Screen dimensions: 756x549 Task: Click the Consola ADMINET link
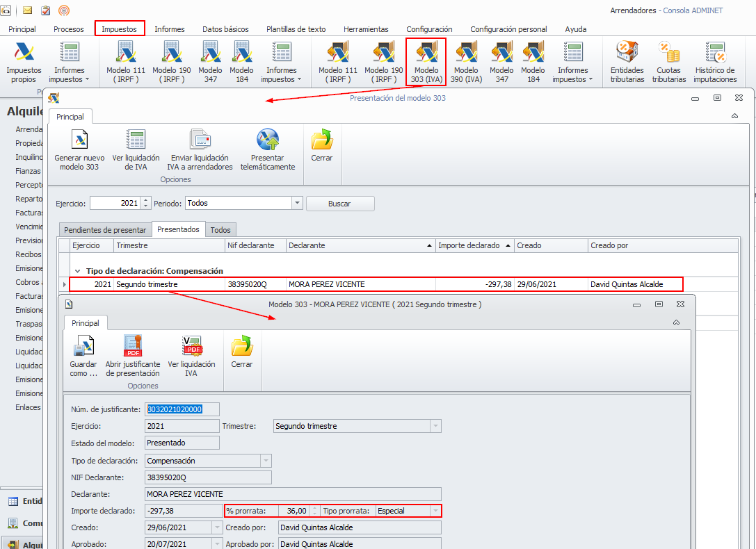click(693, 10)
